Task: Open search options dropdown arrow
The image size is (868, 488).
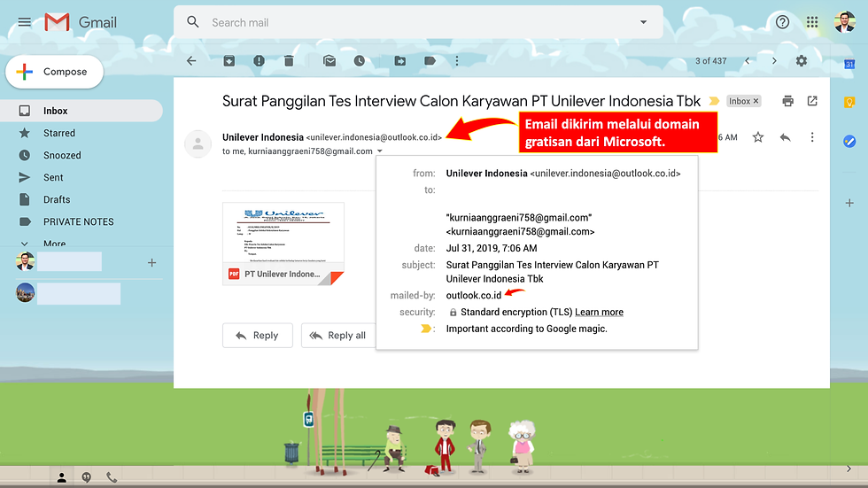Action: (x=643, y=22)
